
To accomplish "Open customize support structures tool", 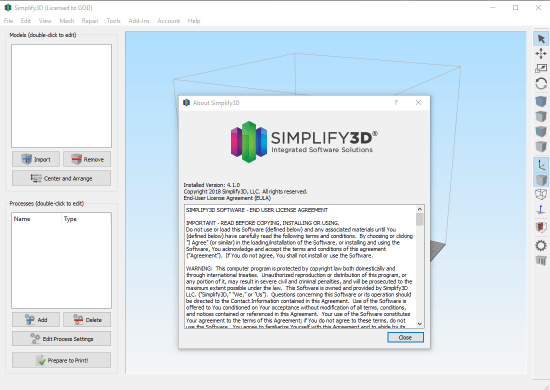I will [x=541, y=260].
